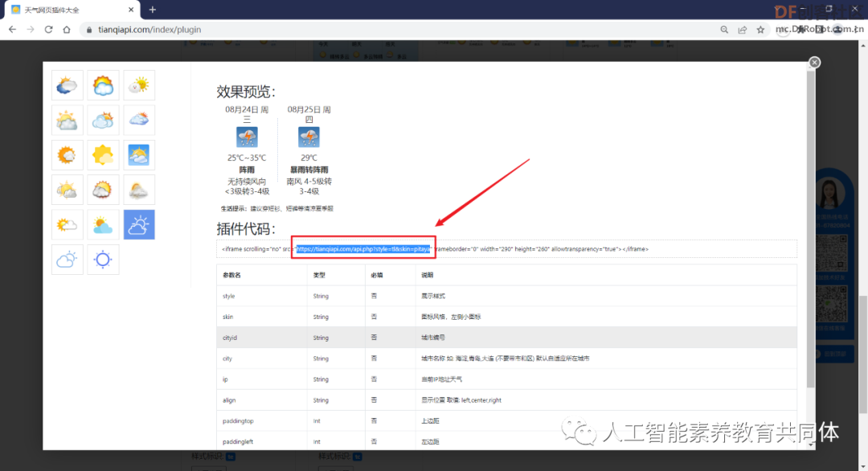The height and width of the screenshot is (471, 868).
Task: Select the style parameter name cell
Action: click(228, 296)
